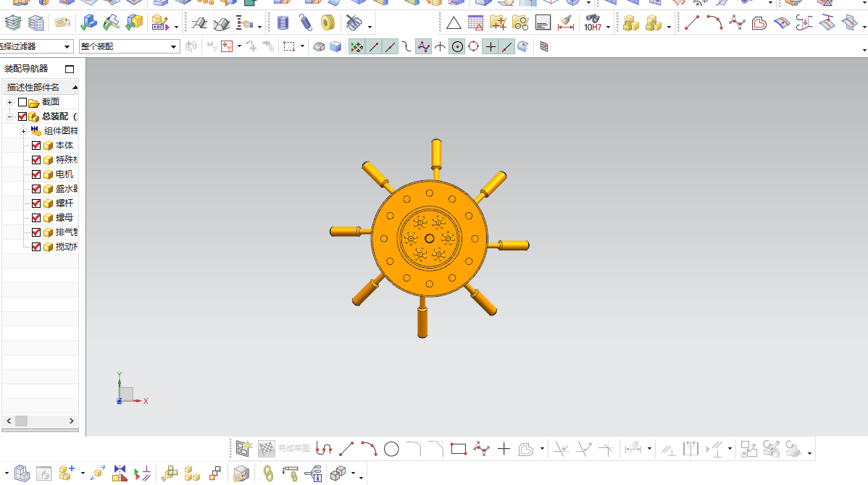Viewport: 868px width, 485px height.
Task: Collapse the 总装配 tree node
Action: (9, 117)
